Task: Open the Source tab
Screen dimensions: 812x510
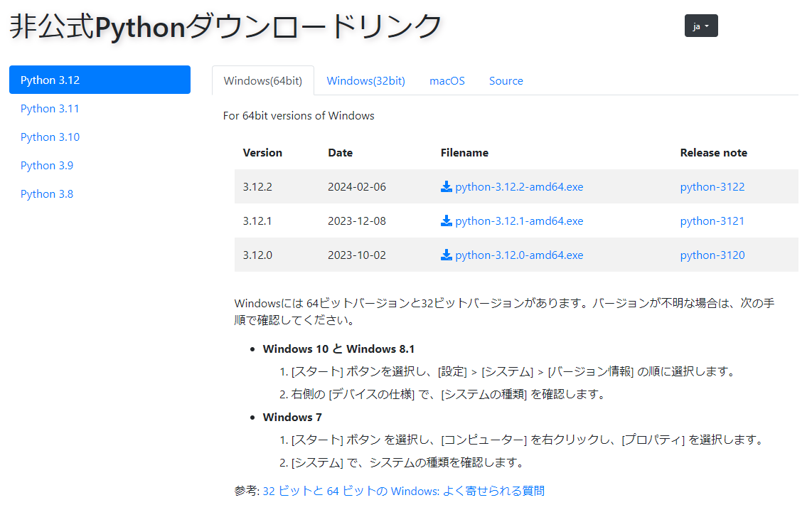Action: [x=506, y=81]
